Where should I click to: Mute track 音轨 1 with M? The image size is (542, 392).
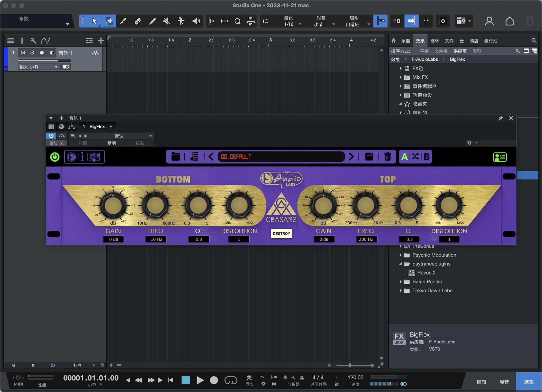(x=23, y=53)
